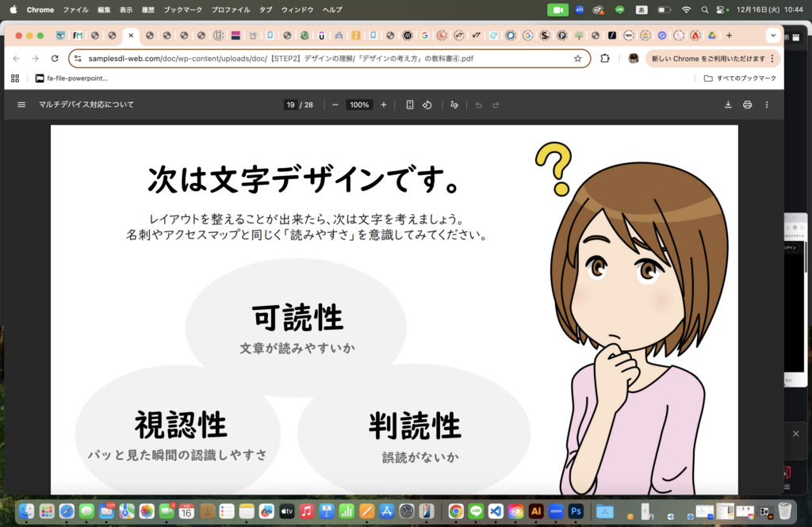
Task: Open Photoshop from the Dock
Action: pos(576,511)
